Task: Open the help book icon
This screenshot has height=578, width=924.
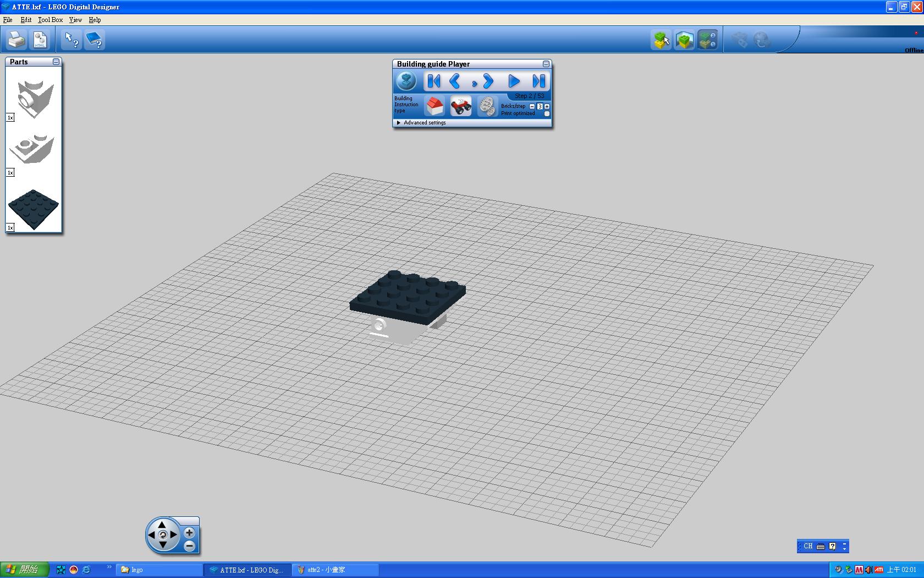Action: [95, 40]
